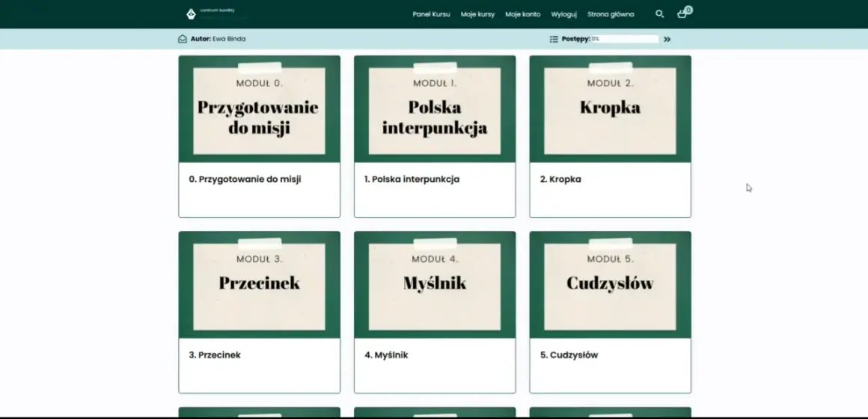
Task: Open Moje konto page
Action: coord(522,14)
